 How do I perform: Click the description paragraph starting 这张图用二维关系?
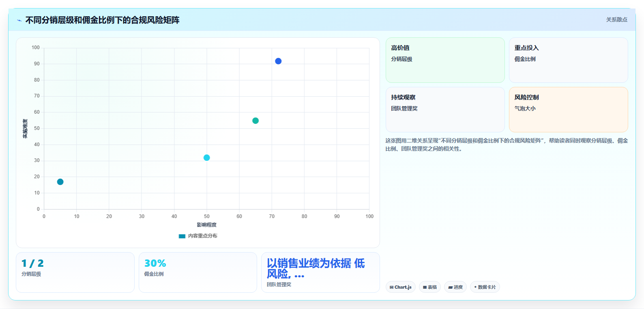click(507, 145)
